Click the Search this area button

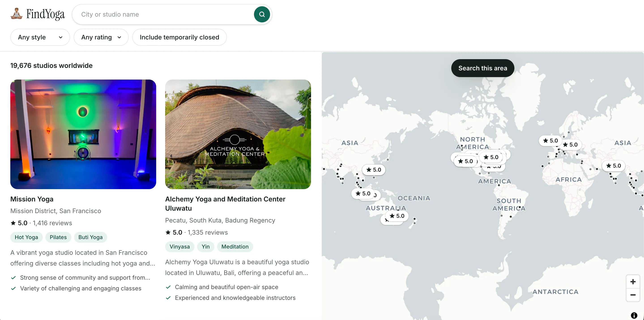click(x=482, y=68)
